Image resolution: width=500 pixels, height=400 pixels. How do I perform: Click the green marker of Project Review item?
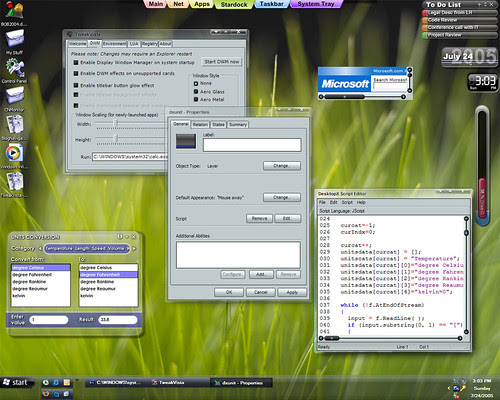point(425,35)
